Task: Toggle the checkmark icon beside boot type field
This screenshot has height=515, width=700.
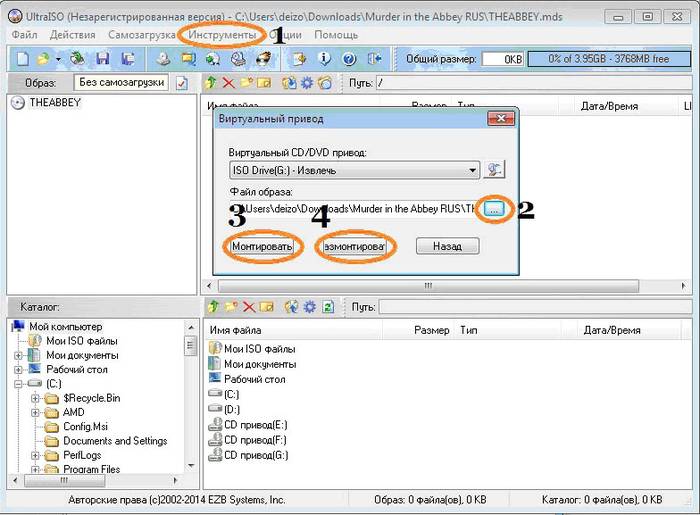Action: point(181,83)
